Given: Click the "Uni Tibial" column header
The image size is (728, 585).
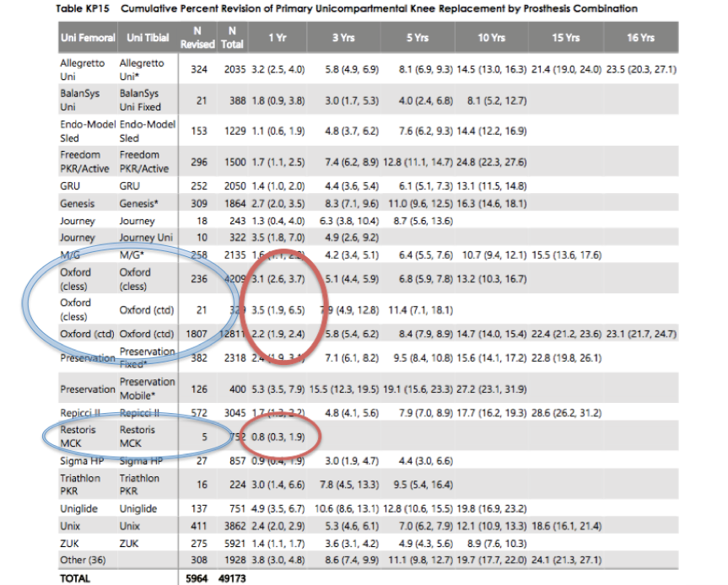Looking at the screenshot, I should pyautogui.click(x=148, y=38).
